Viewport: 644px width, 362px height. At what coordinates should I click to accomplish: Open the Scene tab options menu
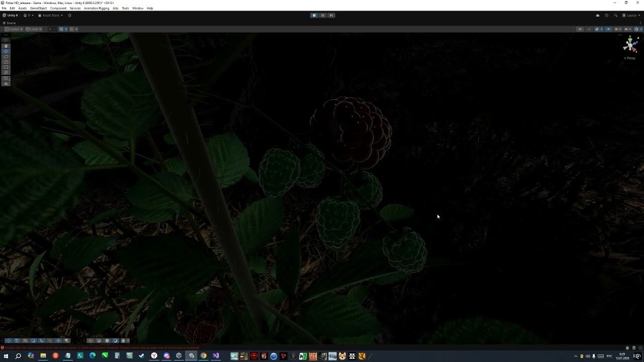pyautogui.click(x=640, y=23)
